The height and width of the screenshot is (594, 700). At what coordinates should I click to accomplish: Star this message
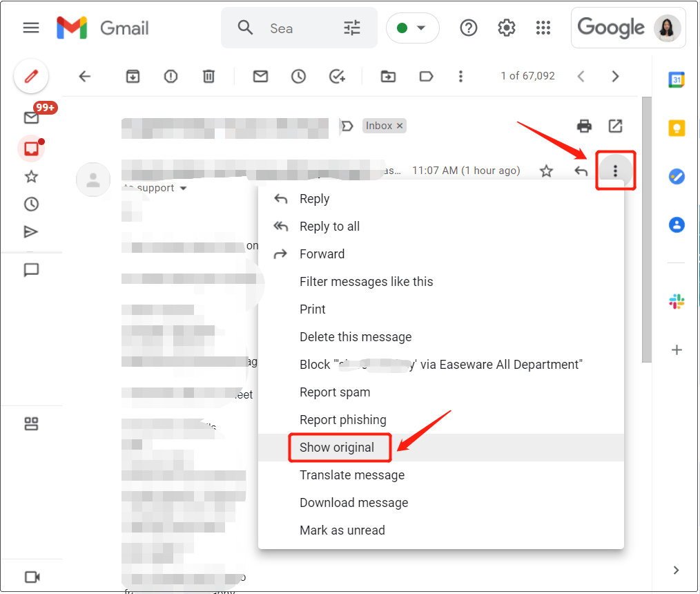(546, 171)
